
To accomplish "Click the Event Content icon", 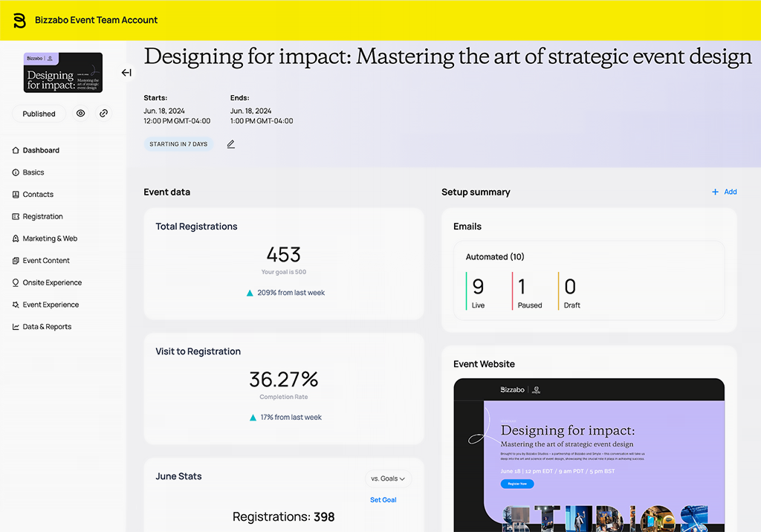I will point(16,261).
